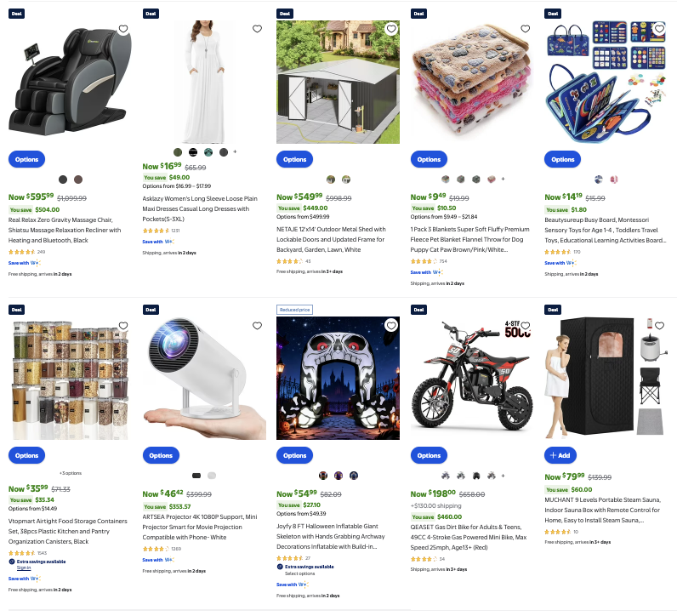Click Sign in under extra savings
The height and width of the screenshot is (616, 677).
pos(24,568)
